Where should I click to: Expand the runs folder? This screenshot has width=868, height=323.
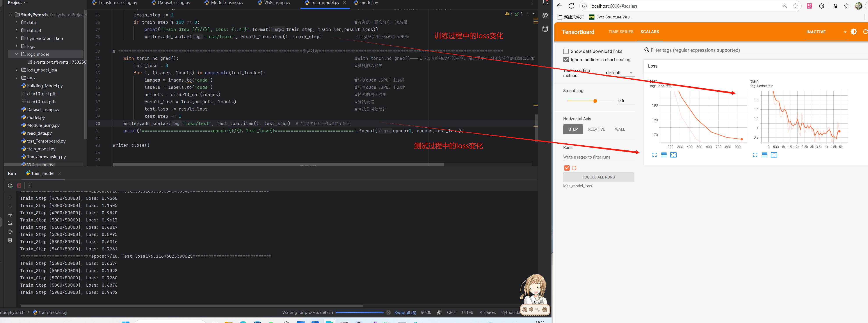click(16, 78)
